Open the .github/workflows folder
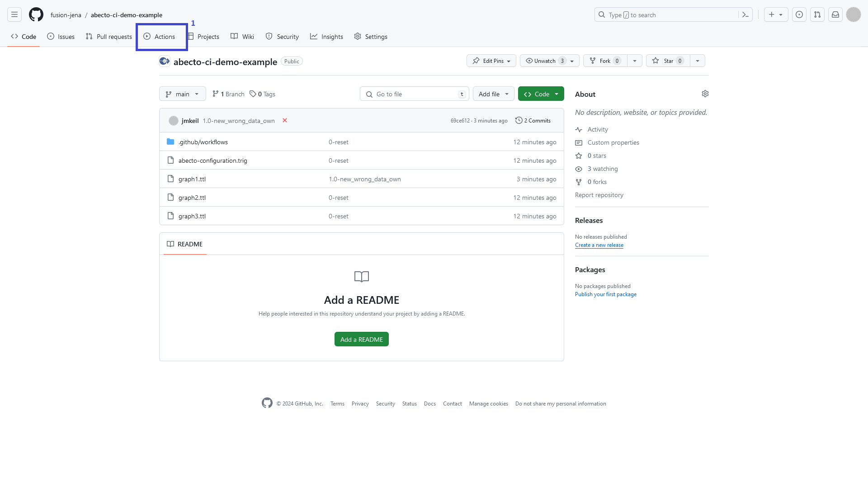Viewport: 868px width, 486px height. [x=203, y=142]
